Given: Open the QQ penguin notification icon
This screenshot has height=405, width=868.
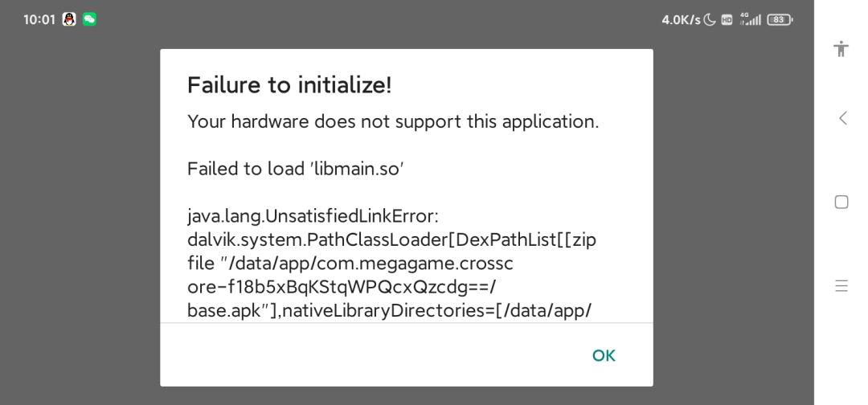Looking at the screenshot, I should click(x=69, y=19).
